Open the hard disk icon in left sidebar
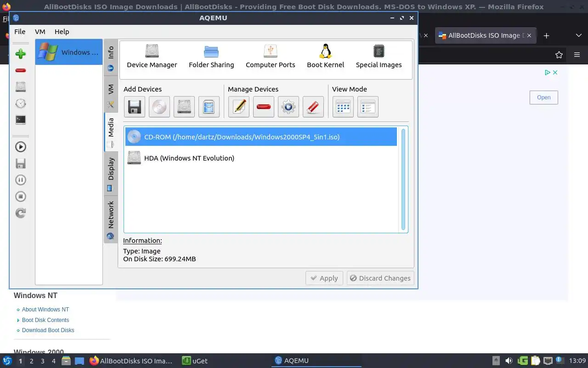The width and height of the screenshot is (588, 368). click(20, 86)
